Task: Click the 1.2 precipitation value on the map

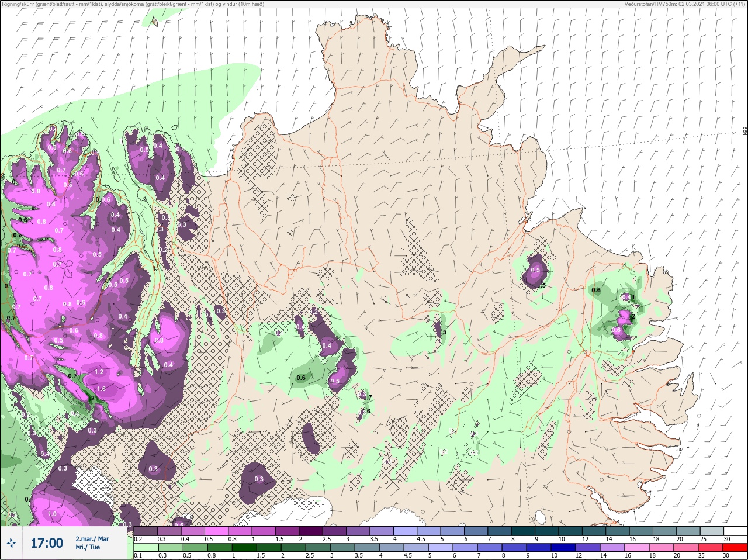Action: pos(99,372)
